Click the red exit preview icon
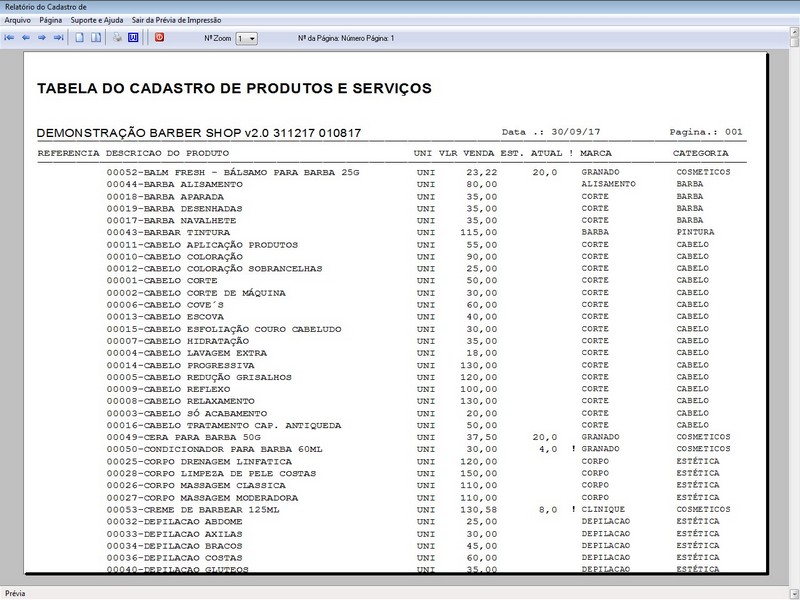The image size is (800, 600). 160,37
